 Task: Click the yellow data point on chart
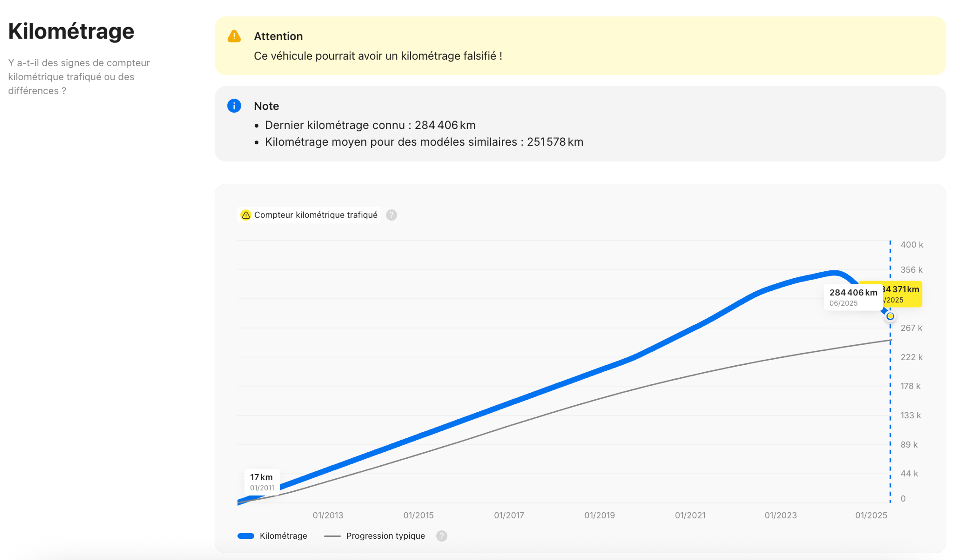coord(890,316)
